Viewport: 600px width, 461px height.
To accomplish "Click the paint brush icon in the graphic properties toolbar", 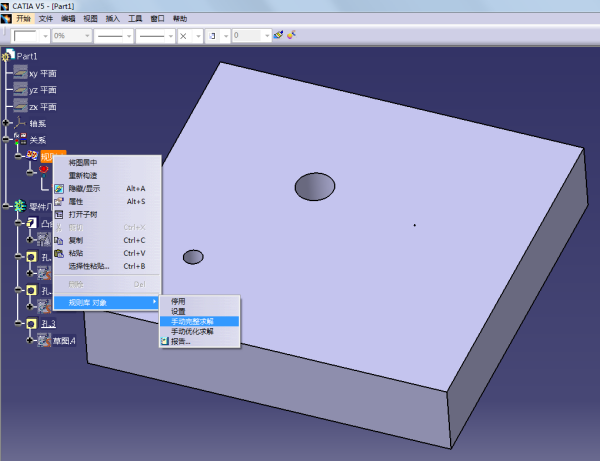I will [x=278, y=35].
